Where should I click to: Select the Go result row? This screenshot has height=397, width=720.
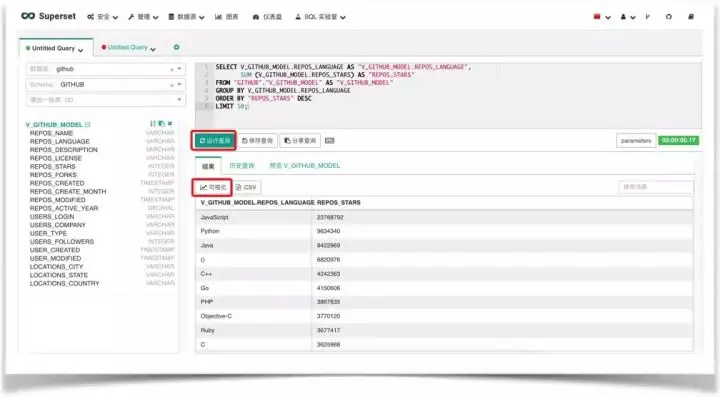(x=444, y=288)
